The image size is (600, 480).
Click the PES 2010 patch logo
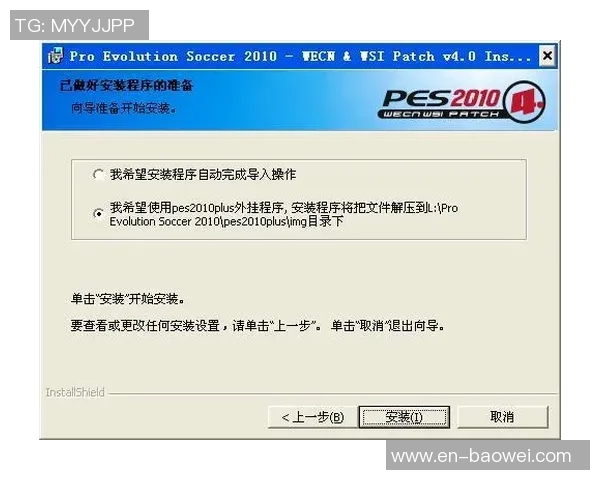[462, 102]
